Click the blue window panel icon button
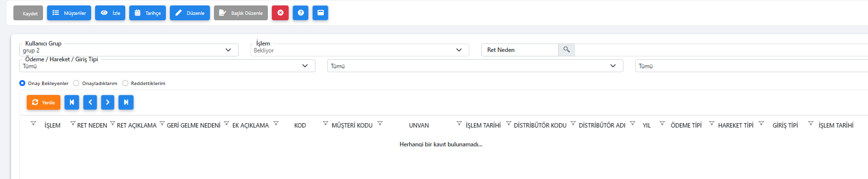The width and height of the screenshot is (868, 179). click(x=320, y=13)
